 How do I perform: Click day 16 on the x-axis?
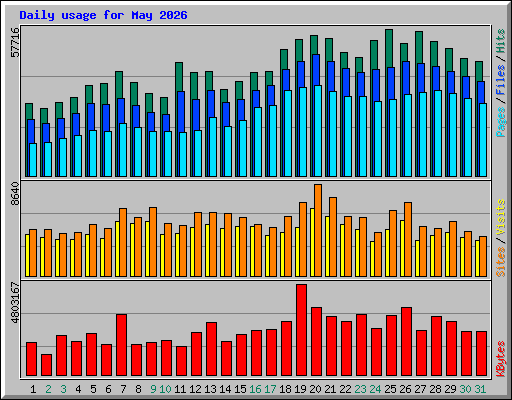(x=255, y=389)
